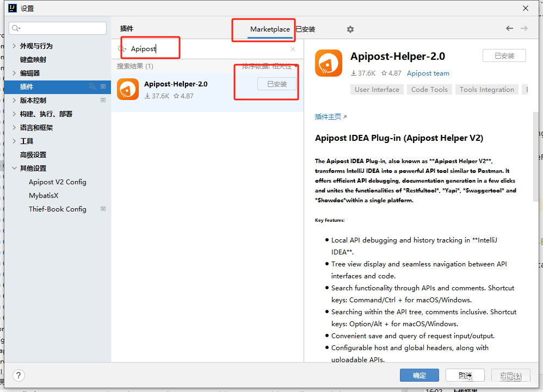Click the User Interface tag
The width and height of the screenshot is (543, 392).
click(x=377, y=90)
